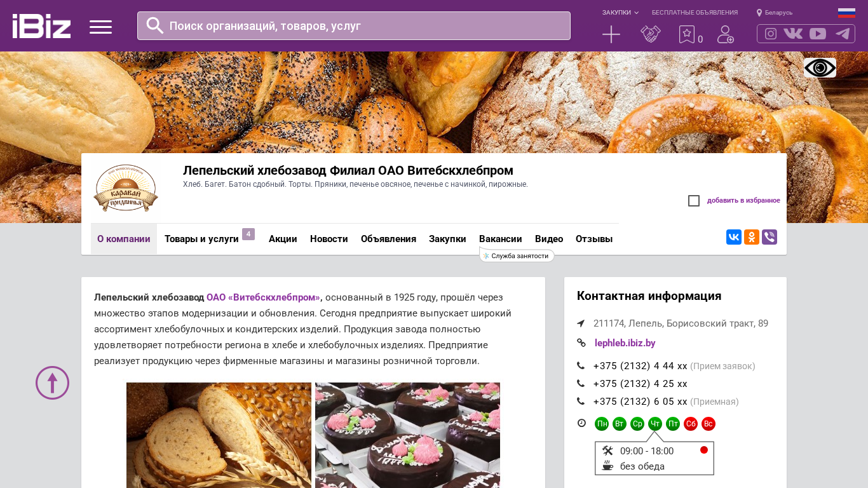The width and height of the screenshot is (868, 488).
Task: Open the favorites bookmark star icon
Action: coord(687,34)
